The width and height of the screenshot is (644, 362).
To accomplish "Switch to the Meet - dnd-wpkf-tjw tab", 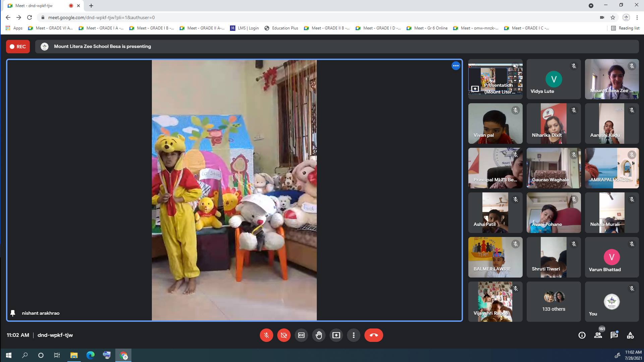I will [44, 6].
